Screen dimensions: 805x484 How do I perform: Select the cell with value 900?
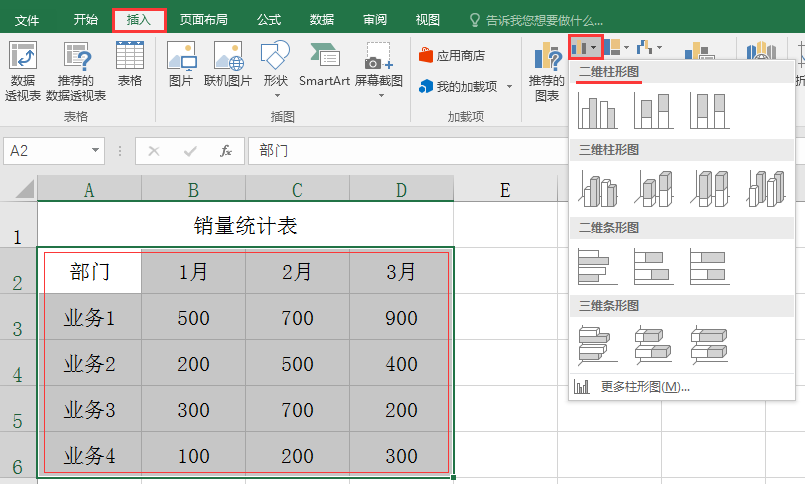(401, 317)
